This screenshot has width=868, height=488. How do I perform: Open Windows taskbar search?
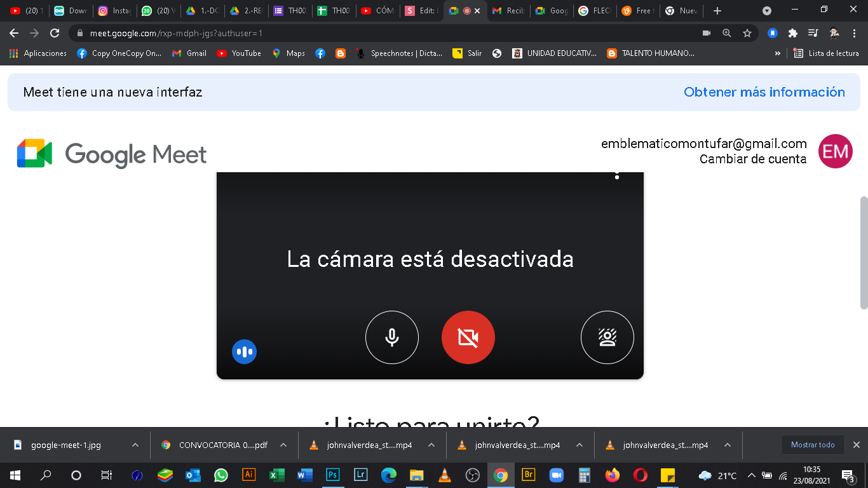coord(46,475)
